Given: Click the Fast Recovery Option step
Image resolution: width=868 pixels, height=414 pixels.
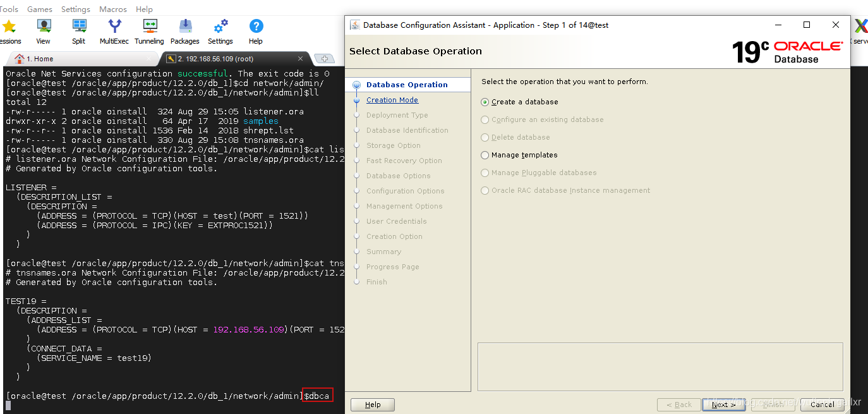Looking at the screenshot, I should pyautogui.click(x=404, y=161).
